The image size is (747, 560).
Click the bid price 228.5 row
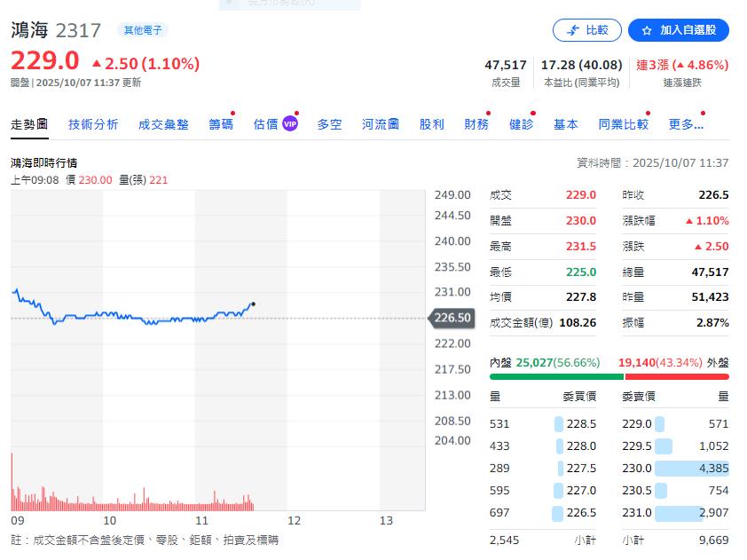(x=543, y=424)
